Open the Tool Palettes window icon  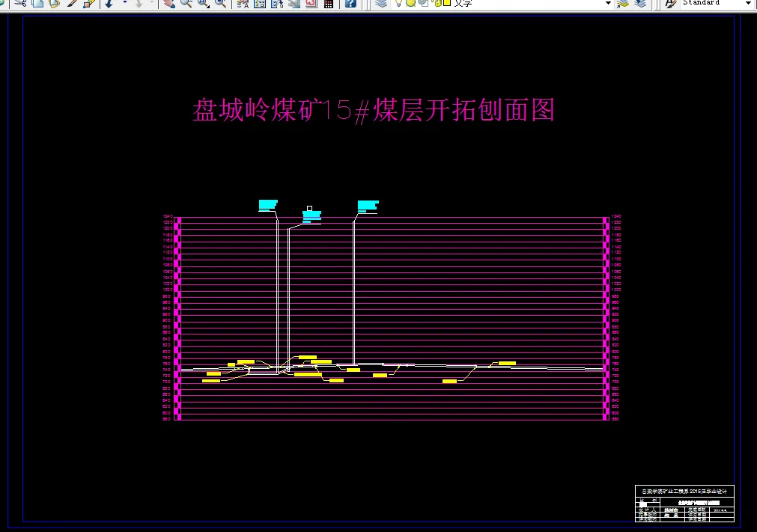(277, 3)
